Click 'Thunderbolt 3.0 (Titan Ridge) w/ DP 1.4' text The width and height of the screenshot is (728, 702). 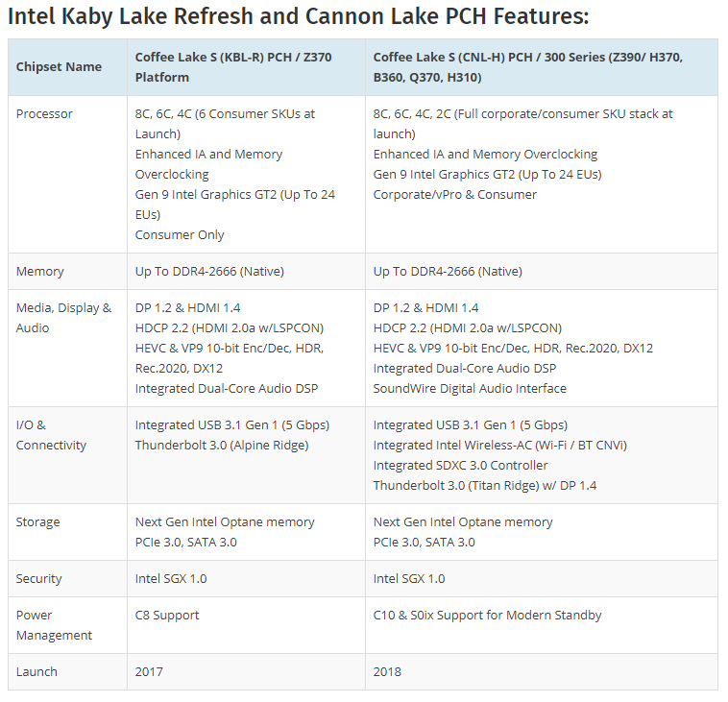pyautogui.click(x=485, y=486)
